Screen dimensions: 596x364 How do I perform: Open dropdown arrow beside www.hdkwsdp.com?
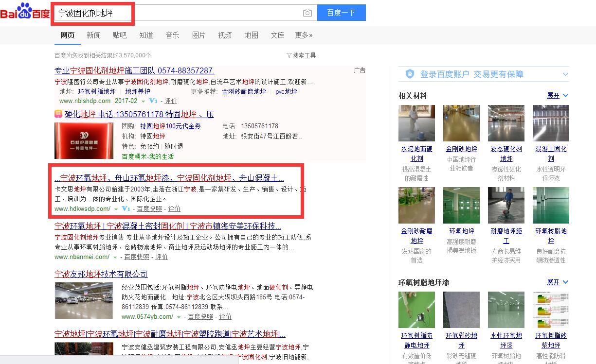point(116,209)
